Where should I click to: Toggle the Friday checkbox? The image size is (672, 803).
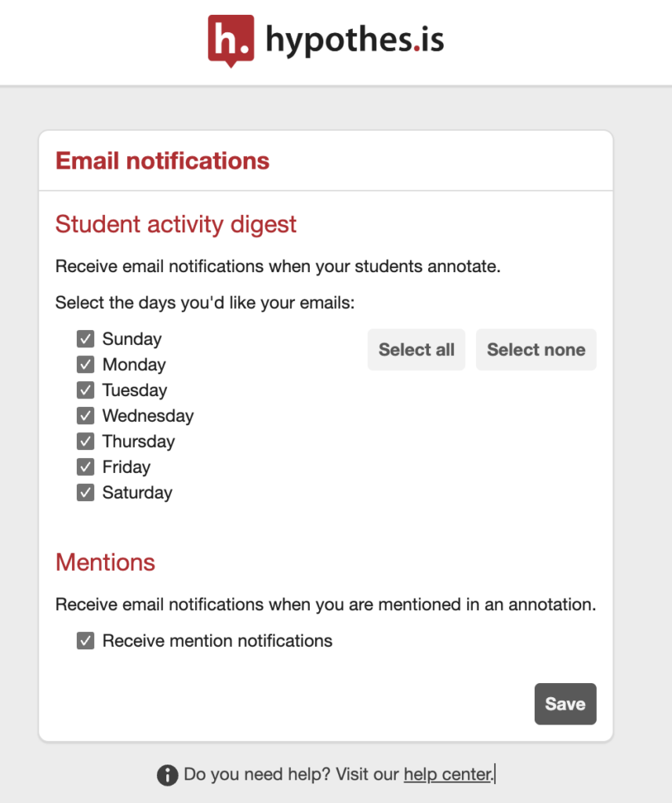coord(85,467)
